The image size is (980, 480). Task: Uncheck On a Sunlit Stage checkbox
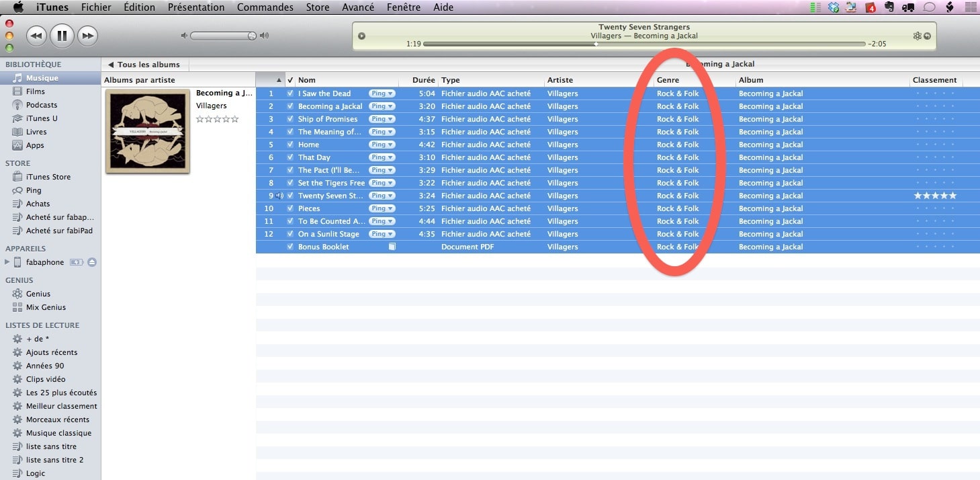click(290, 234)
